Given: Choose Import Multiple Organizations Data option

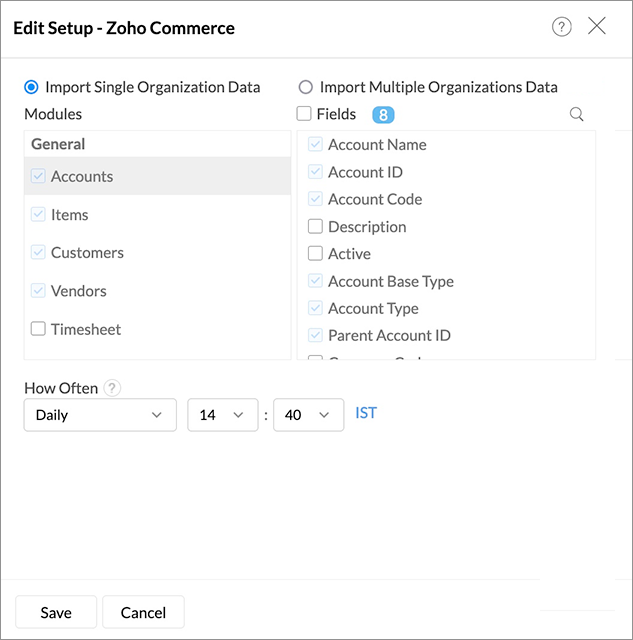Looking at the screenshot, I should click(x=306, y=87).
